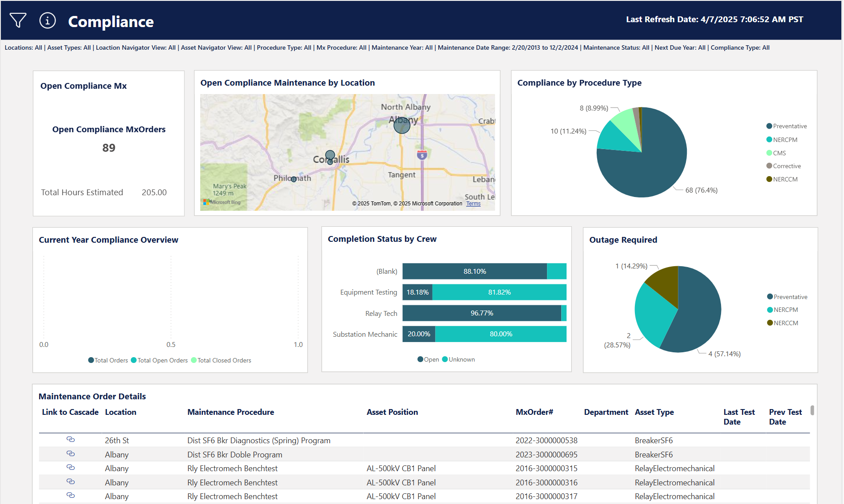
Task: Open the Terms link below the map
Action: click(x=473, y=203)
